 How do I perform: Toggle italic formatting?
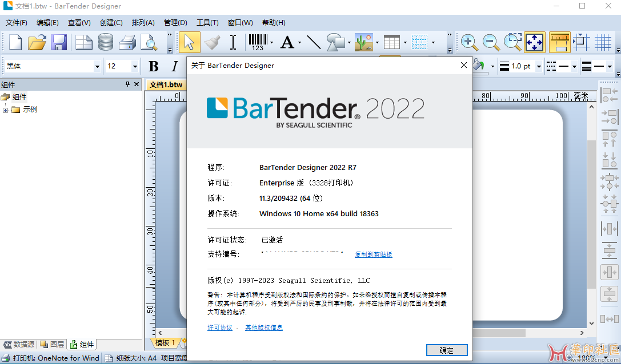[175, 66]
